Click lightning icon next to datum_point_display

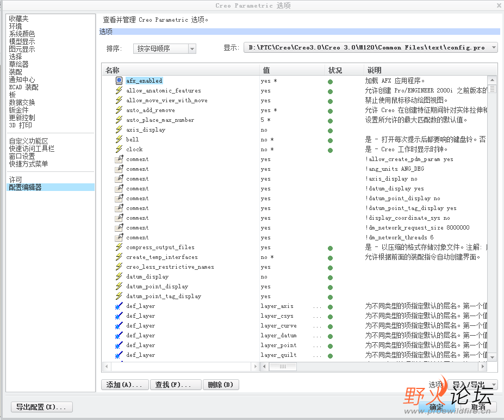coord(119,287)
